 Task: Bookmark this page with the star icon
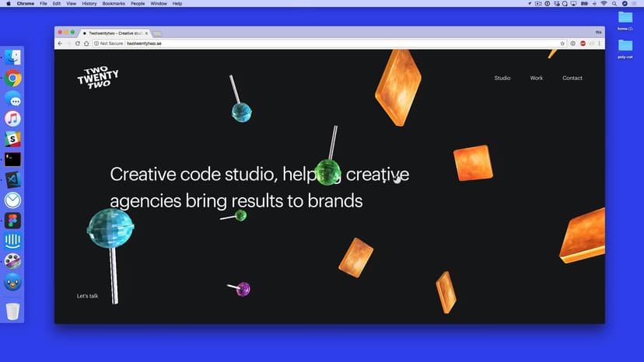(x=562, y=44)
